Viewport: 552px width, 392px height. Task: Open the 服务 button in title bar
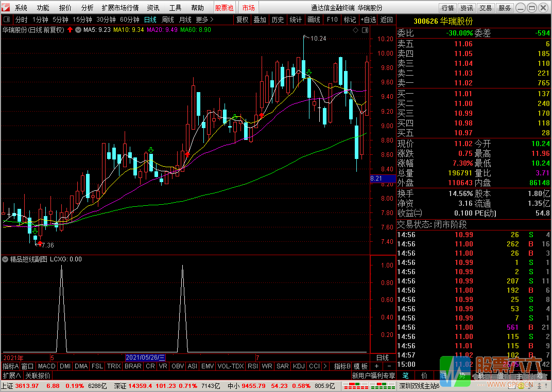(x=505, y=8)
